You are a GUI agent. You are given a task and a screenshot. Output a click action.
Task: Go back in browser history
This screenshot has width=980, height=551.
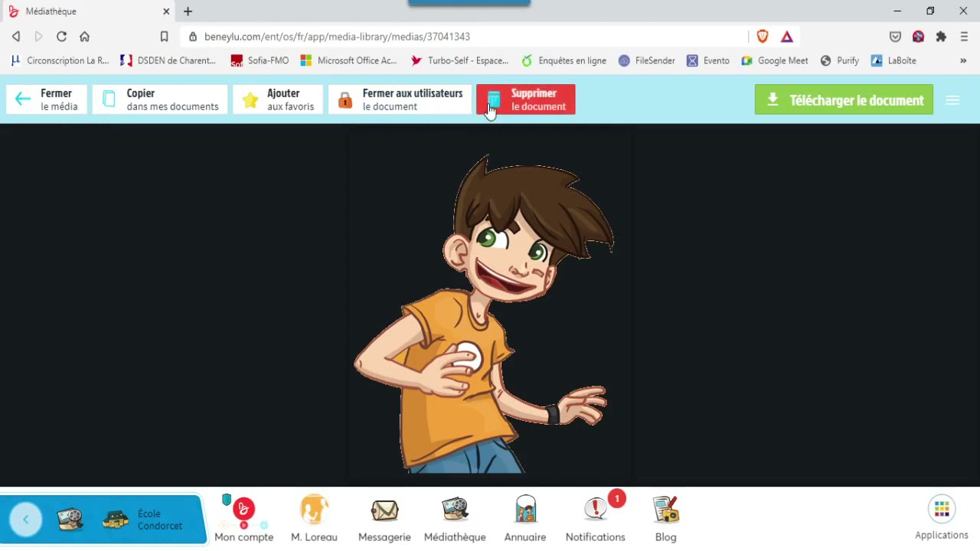(16, 36)
